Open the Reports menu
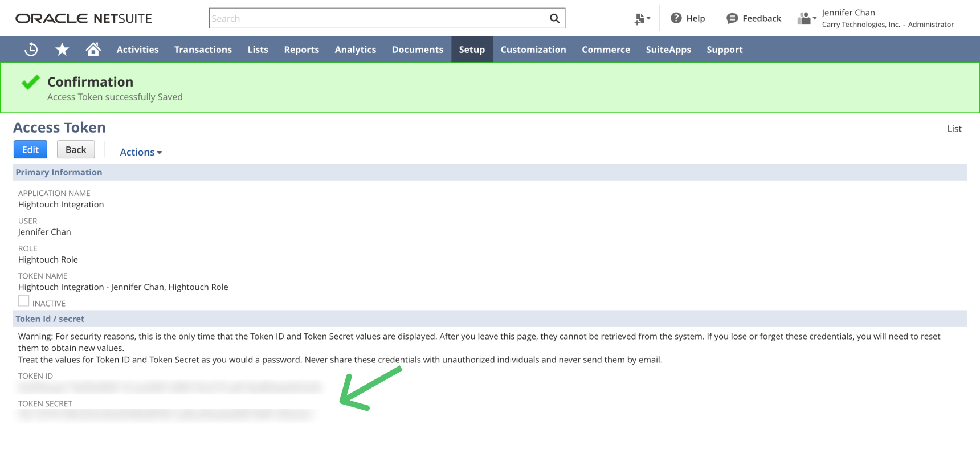980x449 pixels. pos(301,50)
